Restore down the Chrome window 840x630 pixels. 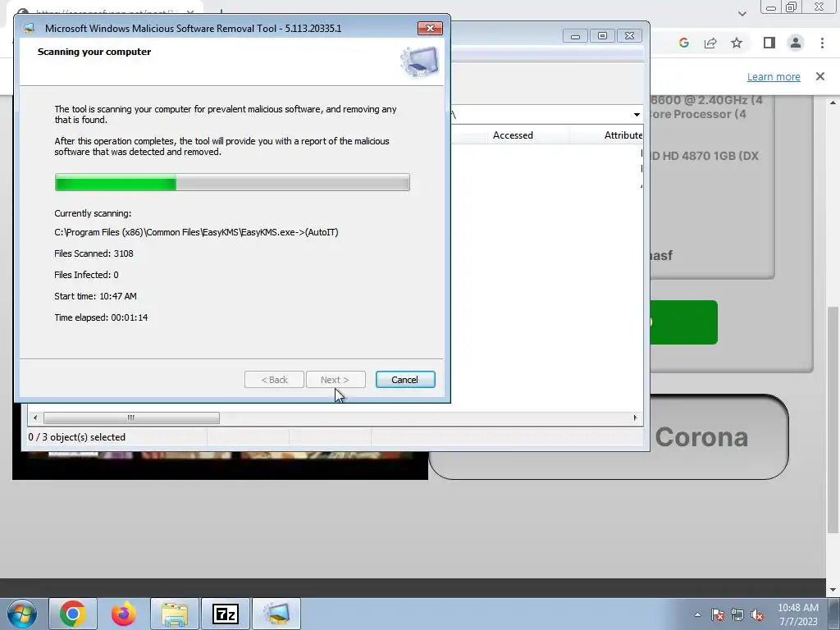pos(792,7)
